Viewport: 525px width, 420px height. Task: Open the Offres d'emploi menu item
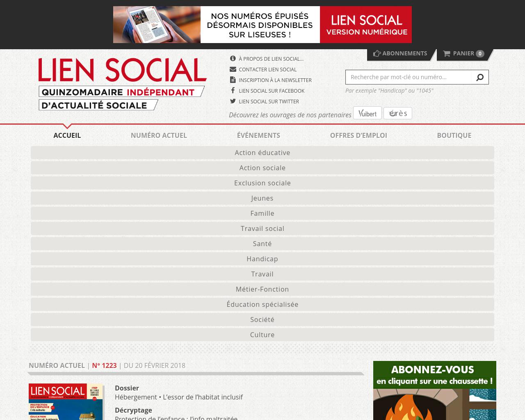[358, 135]
